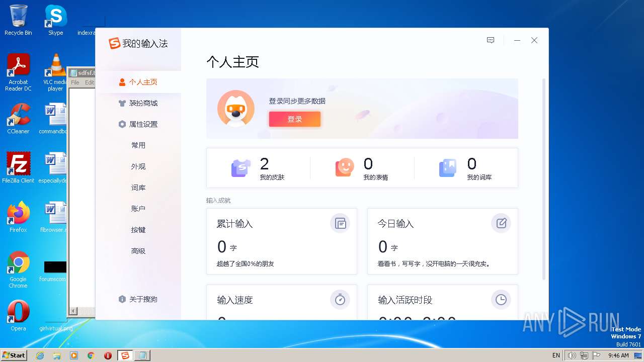Click the system clock 9:46 AM
Image resolution: width=644 pixels, height=362 pixels.
[618, 355]
